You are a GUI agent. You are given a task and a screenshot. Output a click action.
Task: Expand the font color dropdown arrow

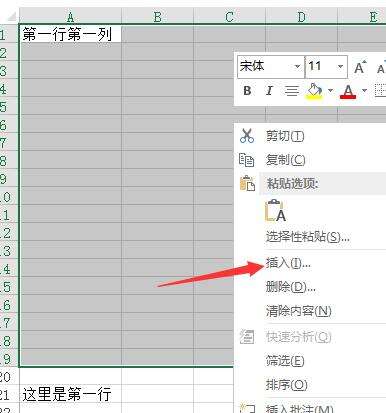click(x=364, y=91)
